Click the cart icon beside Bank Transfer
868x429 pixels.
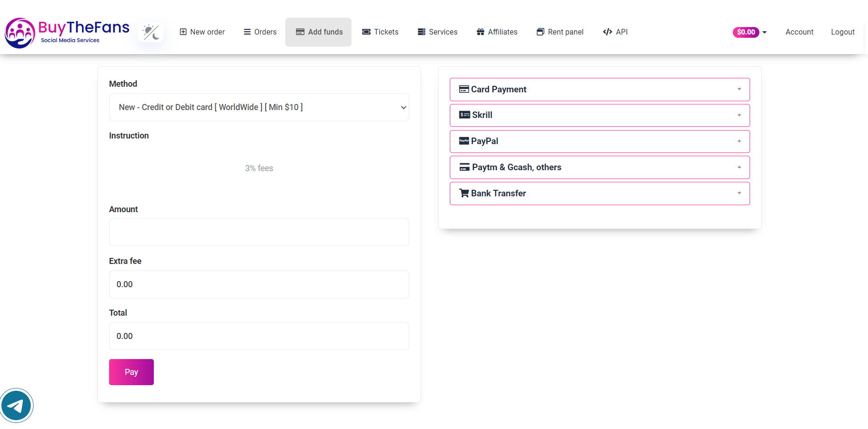464,193
